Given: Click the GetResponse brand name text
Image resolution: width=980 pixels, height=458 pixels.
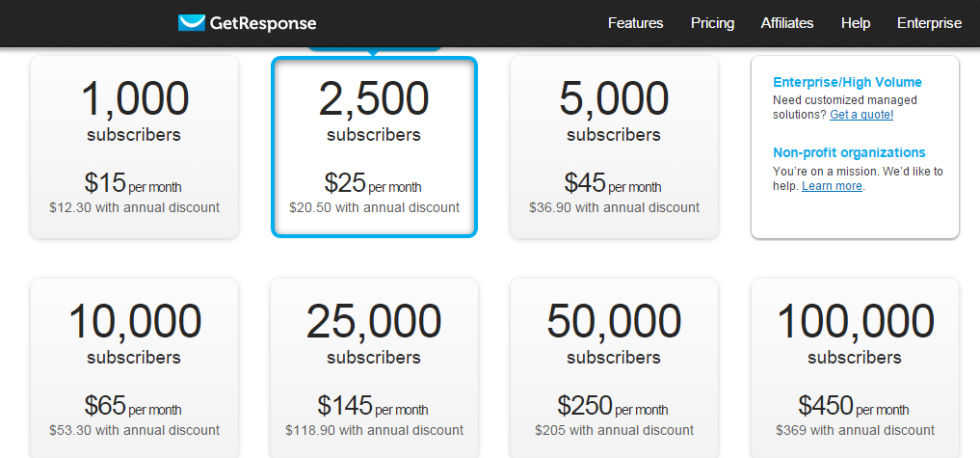Looking at the screenshot, I should (x=262, y=23).
